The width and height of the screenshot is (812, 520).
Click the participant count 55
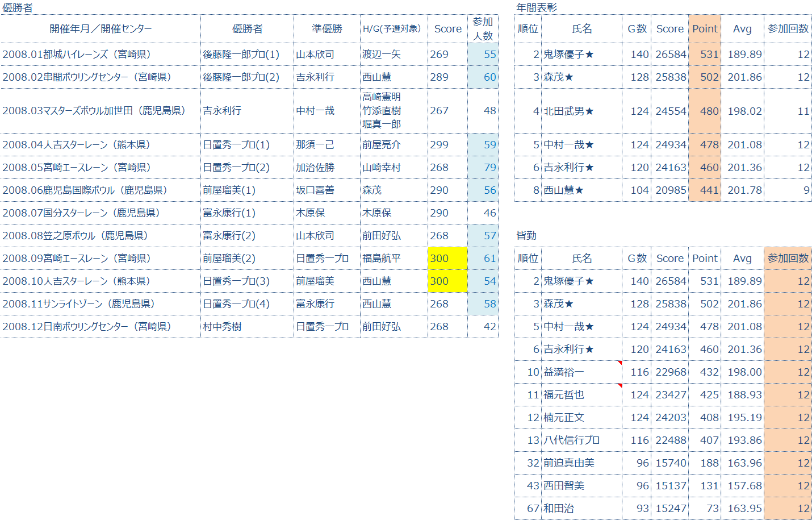[483, 54]
